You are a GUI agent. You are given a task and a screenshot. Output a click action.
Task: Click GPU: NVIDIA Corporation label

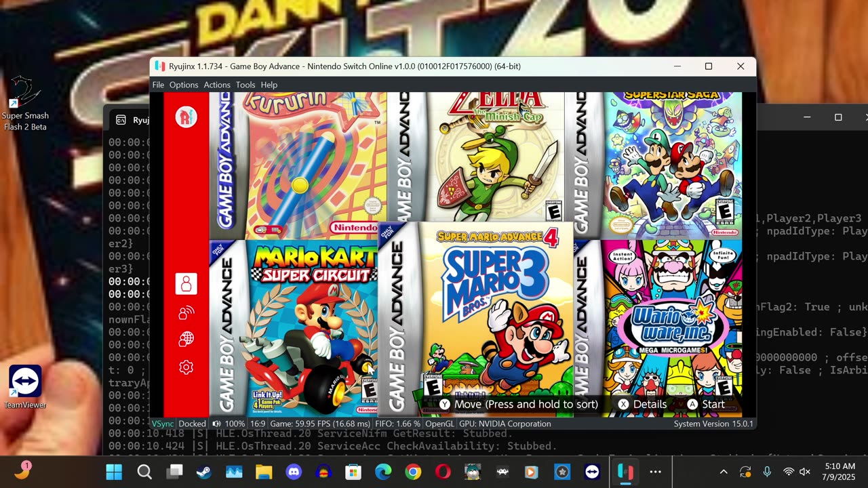[x=505, y=424]
